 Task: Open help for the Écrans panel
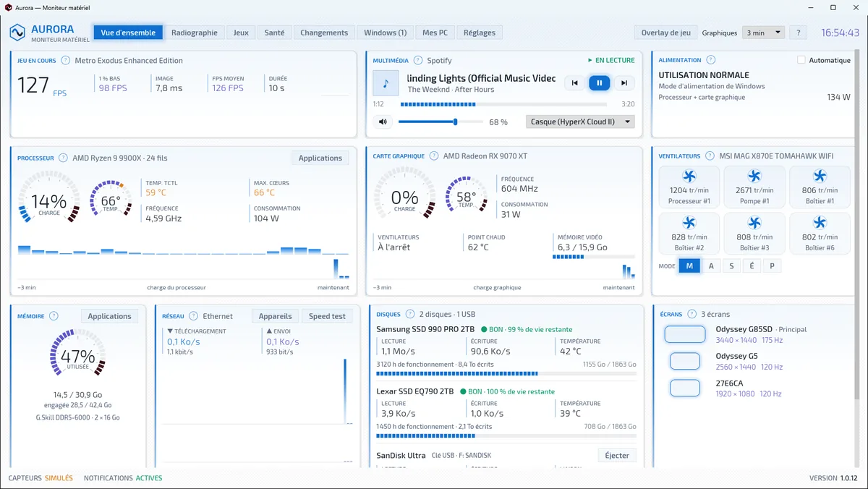pos(692,314)
